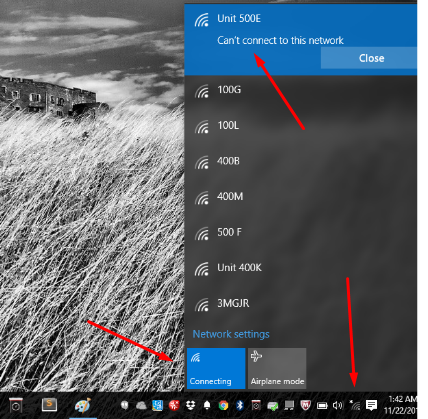This screenshot has height=419, width=428.
Task: Click the Bluetooth tray icon
Action: pyautogui.click(x=239, y=405)
